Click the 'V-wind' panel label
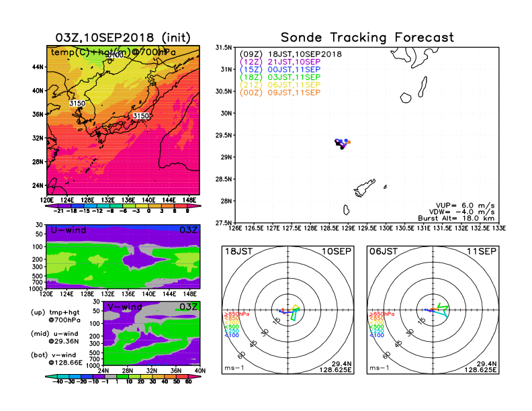 click(124, 307)
